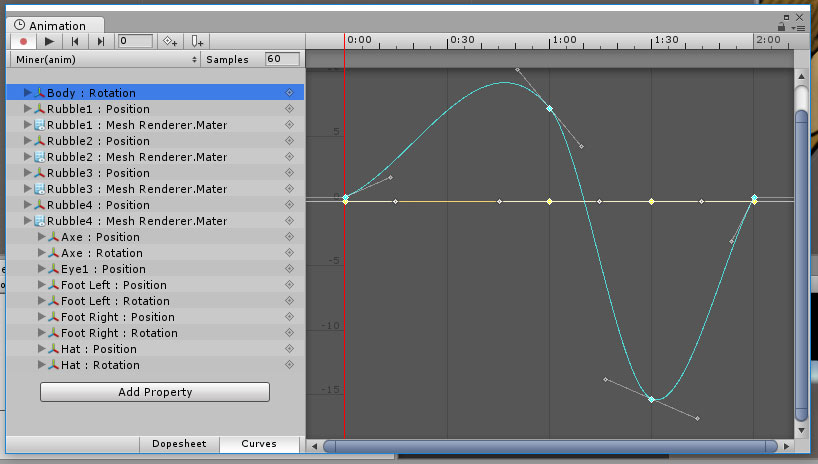The height and width of the screenshot is (464, 818).
Task: Click the red Record button
Action: tap(23, 41)
